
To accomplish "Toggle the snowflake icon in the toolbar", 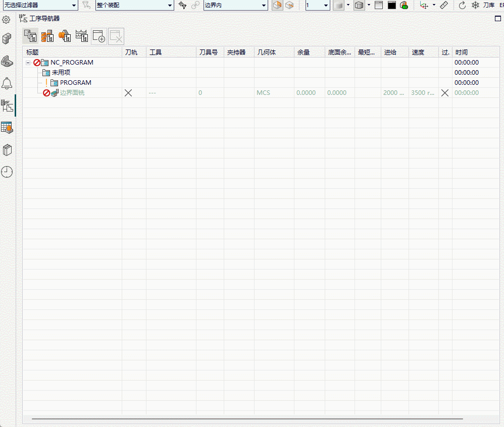I will pos(475,5).
